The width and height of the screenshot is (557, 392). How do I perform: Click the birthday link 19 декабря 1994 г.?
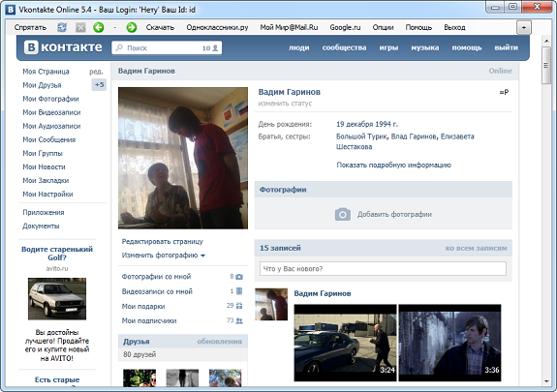coord(367,124)
